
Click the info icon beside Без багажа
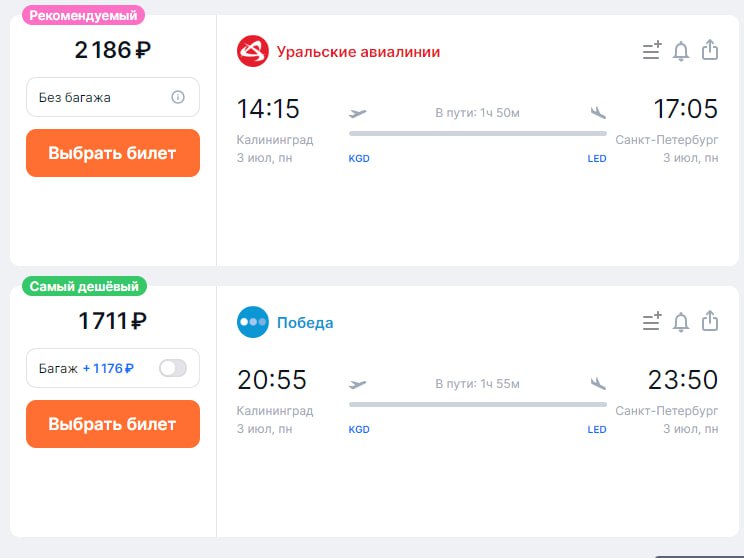coord(178,97)
